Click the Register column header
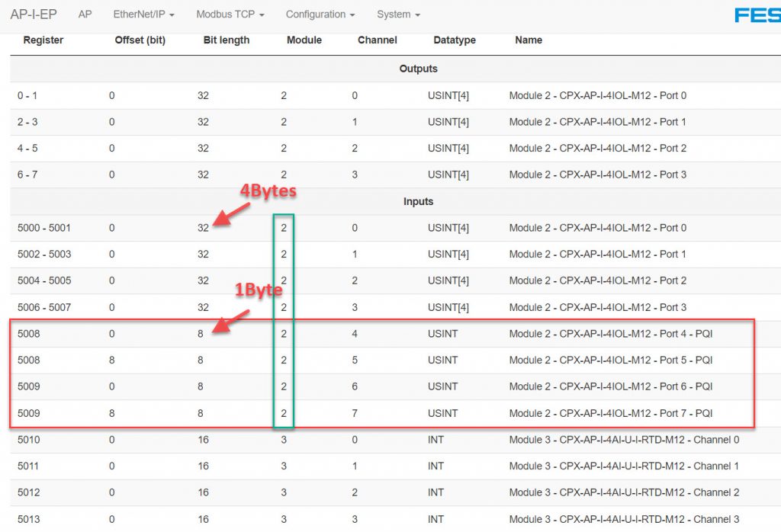The width and height of the screenshot is (781, 532). coord(43,40)
